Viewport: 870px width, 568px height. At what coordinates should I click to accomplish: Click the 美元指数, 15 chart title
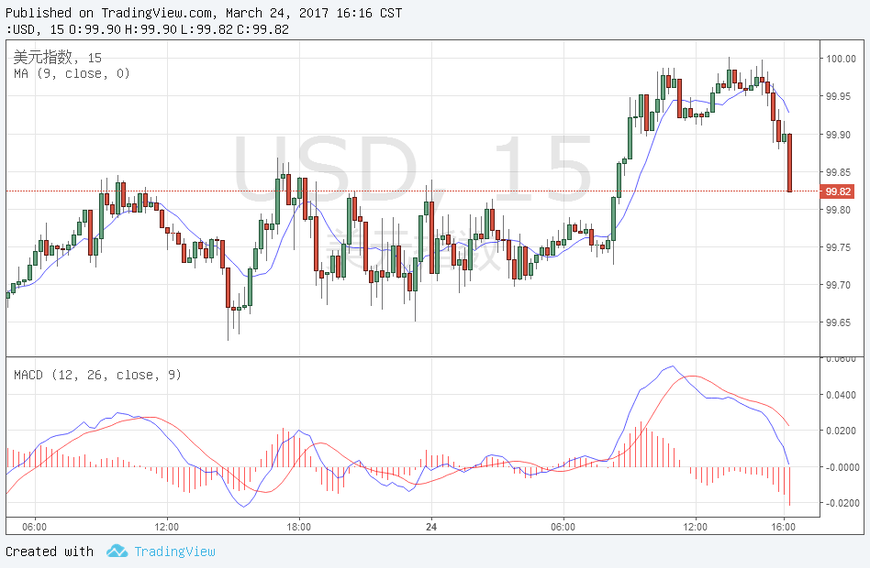57,57
